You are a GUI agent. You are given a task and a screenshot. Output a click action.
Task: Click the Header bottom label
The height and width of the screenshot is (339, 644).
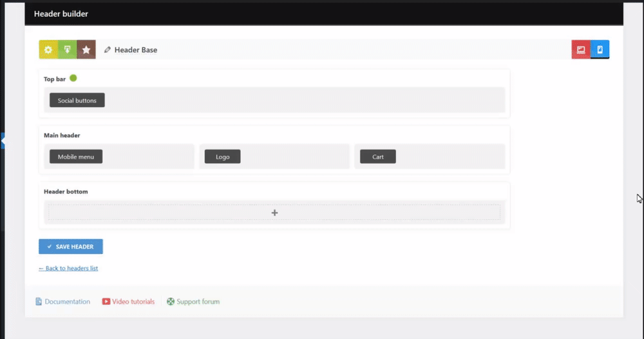pyautogui.click(x=66, y=191)
